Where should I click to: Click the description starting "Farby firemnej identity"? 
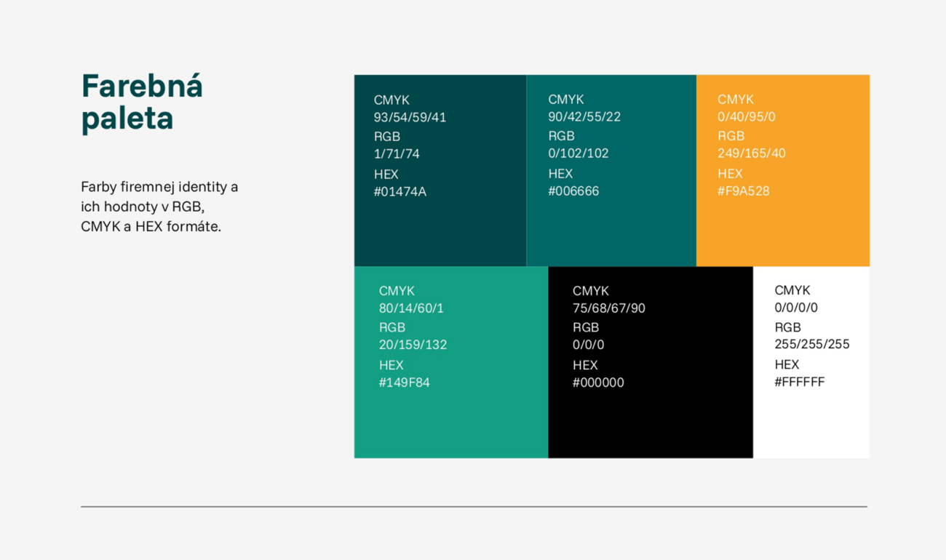(x=159, y=207)
